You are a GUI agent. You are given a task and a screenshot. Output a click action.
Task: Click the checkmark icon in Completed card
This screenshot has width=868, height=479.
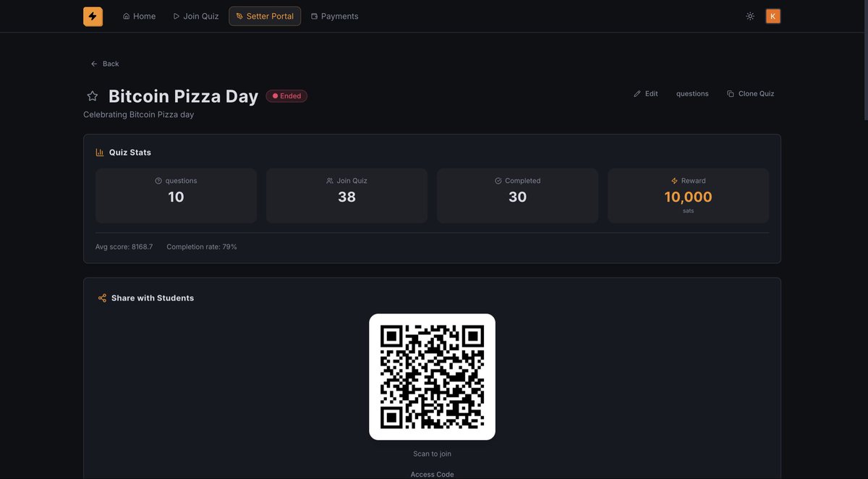coord(498,181)
